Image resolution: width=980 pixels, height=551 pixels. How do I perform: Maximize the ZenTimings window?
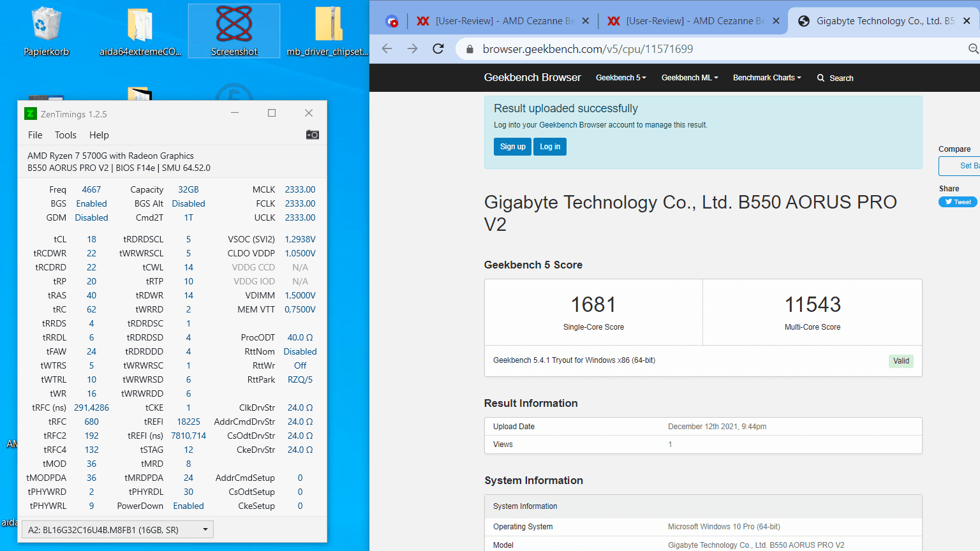tap(272, 113)
